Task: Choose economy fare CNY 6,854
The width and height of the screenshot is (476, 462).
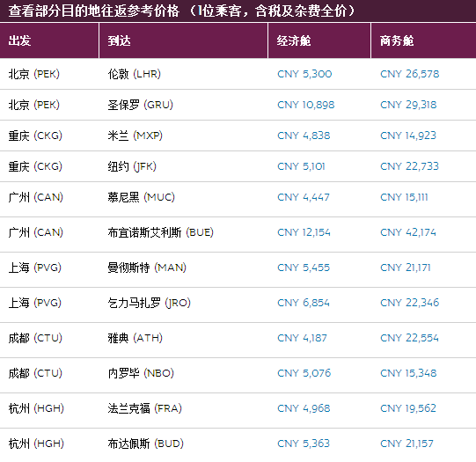Action: point(304,303)
